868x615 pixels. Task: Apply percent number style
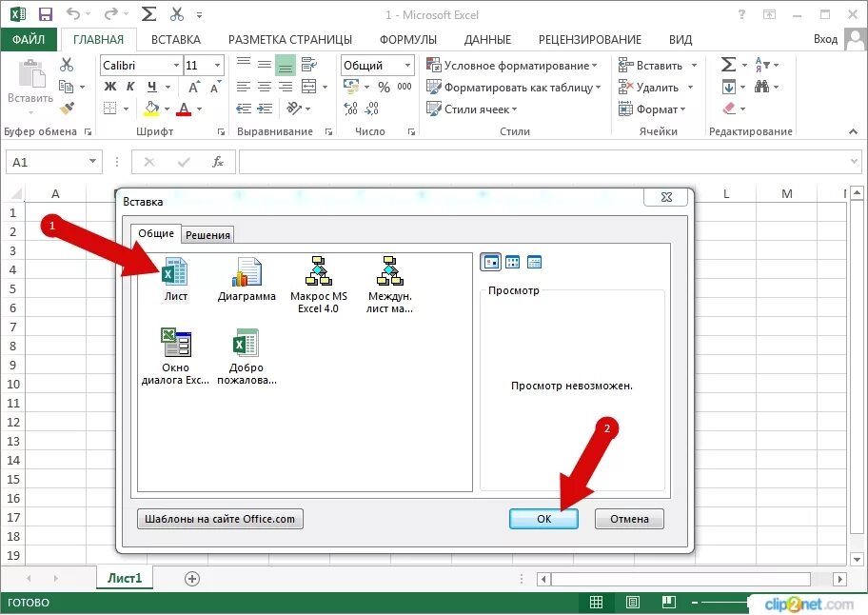coord(385,87)
